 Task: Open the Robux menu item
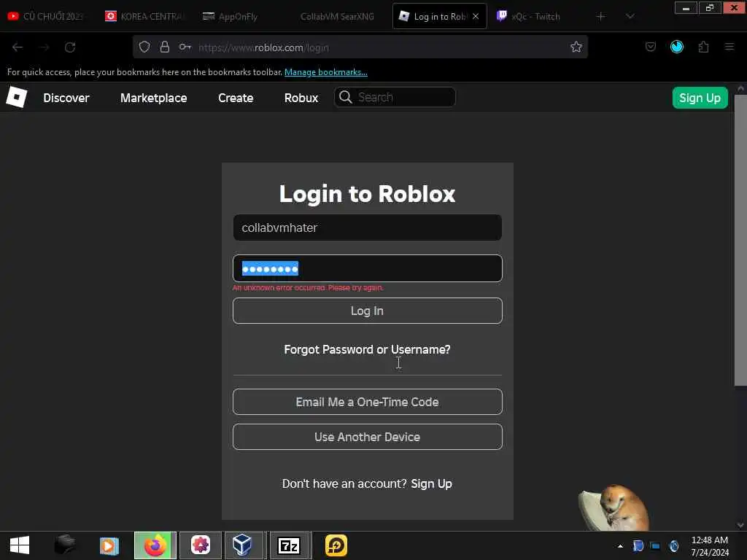pyautogui.click(x=301, y=98)
